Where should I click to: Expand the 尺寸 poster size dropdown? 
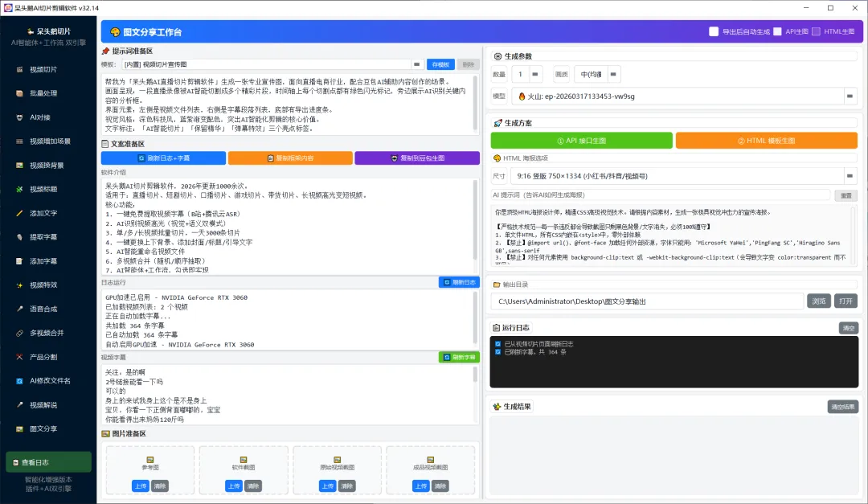(850, 176)
